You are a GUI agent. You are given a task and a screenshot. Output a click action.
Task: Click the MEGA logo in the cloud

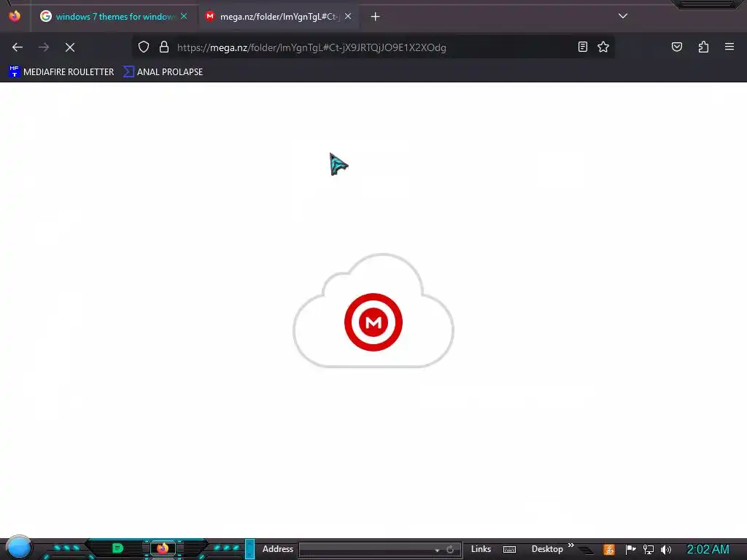click(373, 322)
